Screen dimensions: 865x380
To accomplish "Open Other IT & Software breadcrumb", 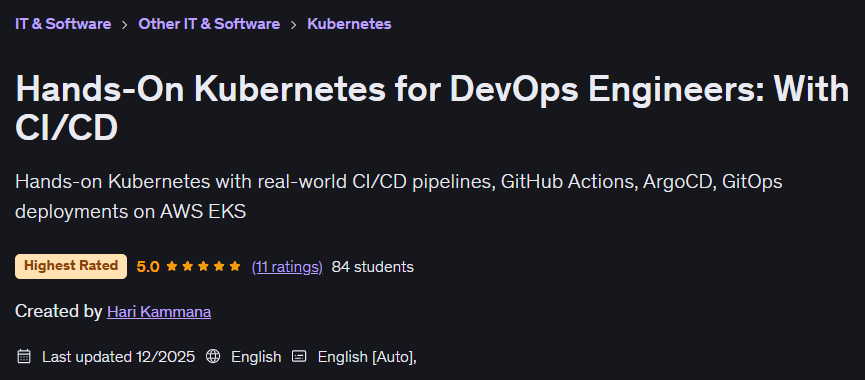I will [209, 24].
